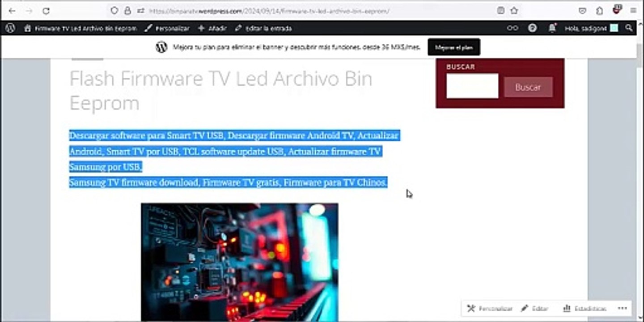Viewport: 644px width, 322px height.
Task: Open the browser hamburger menu
Action: click(x=634, y=11)
